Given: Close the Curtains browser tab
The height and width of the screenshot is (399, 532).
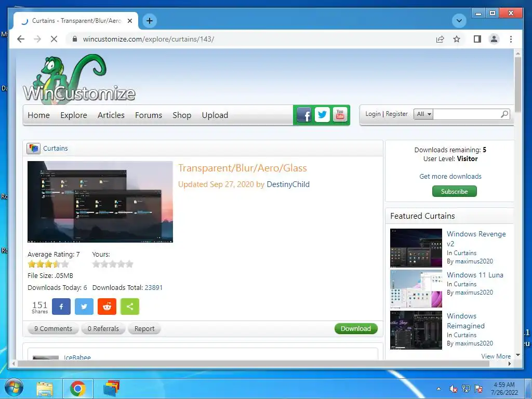Looking at the screenshot, I should click(129, 21).
